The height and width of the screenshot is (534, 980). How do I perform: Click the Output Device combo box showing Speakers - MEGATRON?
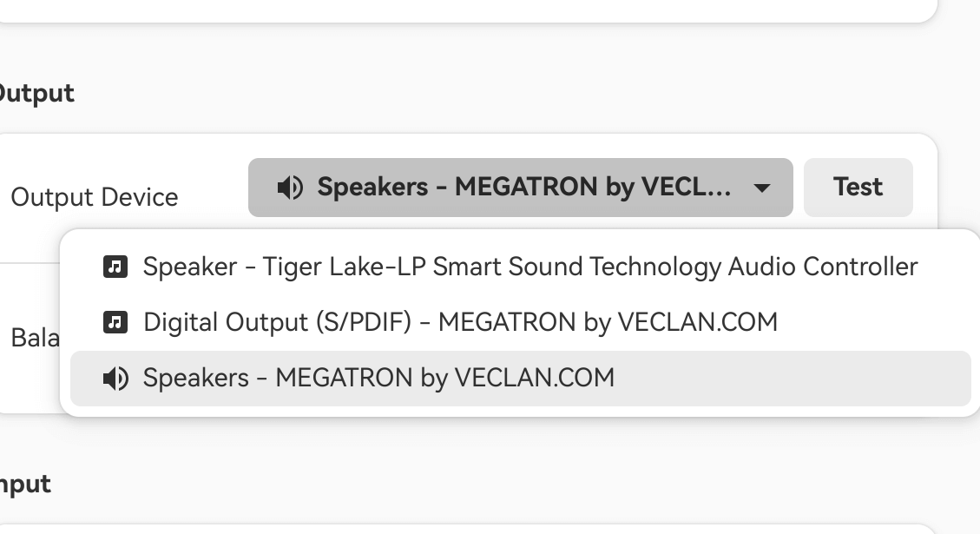[x=520, y=188]
